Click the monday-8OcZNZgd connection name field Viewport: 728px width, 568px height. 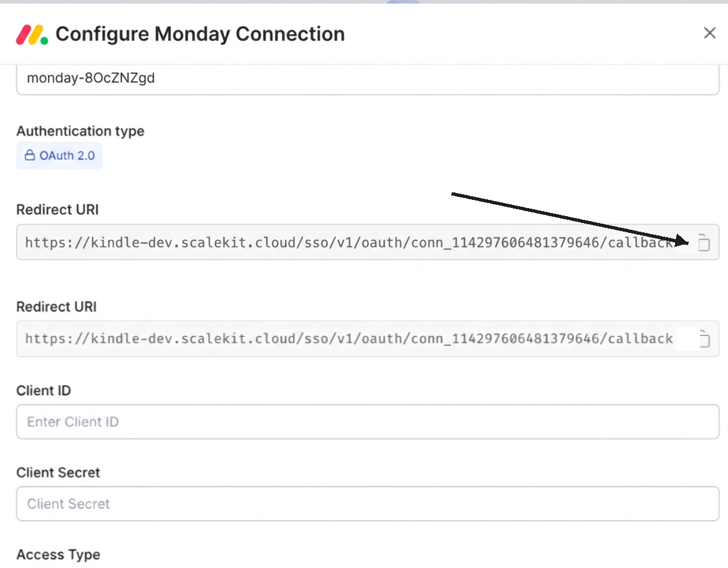(368, 78)
